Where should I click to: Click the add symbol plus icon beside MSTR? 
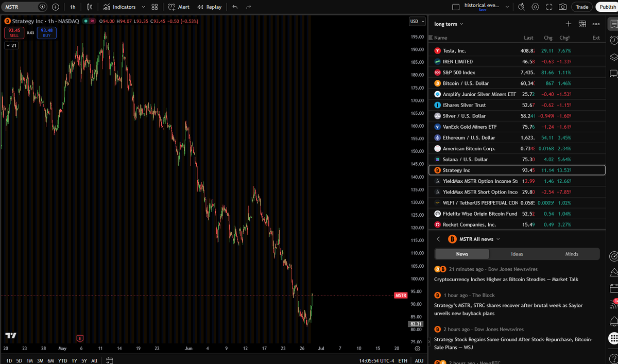(x=56, y=7)
